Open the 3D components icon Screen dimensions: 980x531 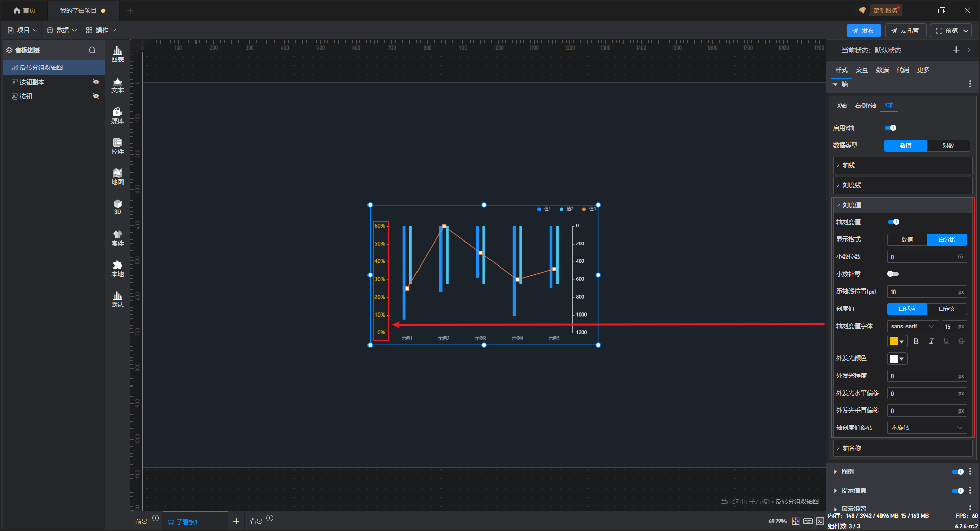point(117,207)
